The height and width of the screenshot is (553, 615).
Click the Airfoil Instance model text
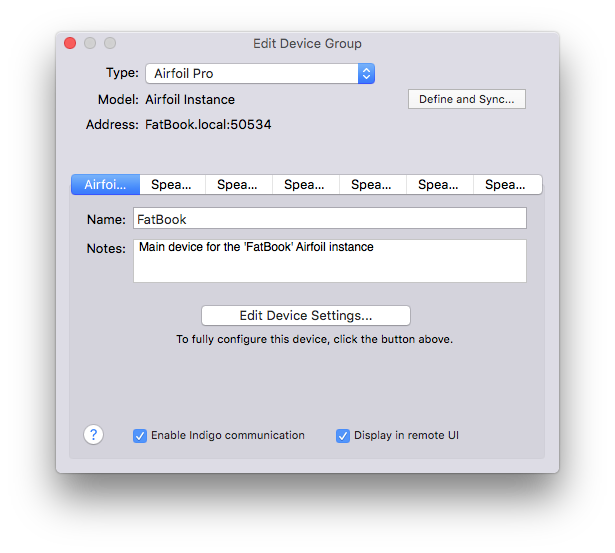190,100
